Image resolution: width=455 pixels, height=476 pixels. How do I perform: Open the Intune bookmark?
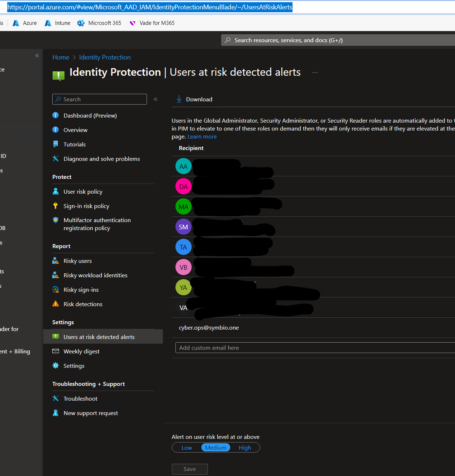click(57, 23)
